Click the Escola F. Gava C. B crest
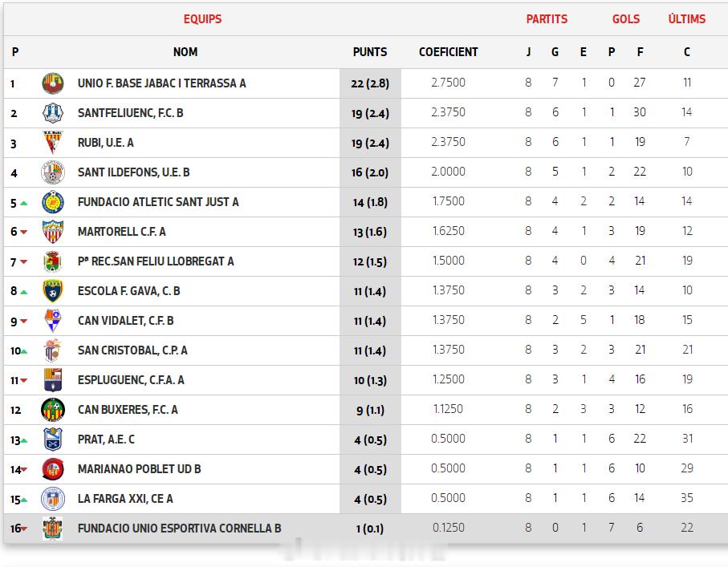Screen dimensions: 728x567 (52, 291)
